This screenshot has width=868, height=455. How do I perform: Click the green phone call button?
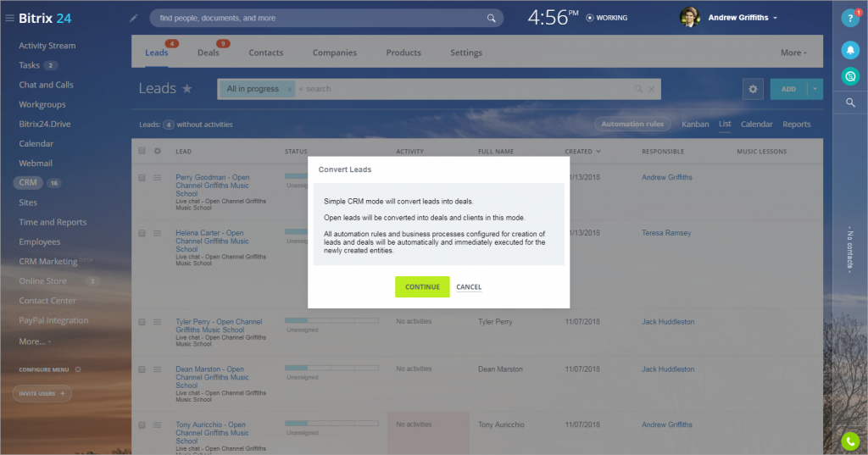(x=850, y=441)
